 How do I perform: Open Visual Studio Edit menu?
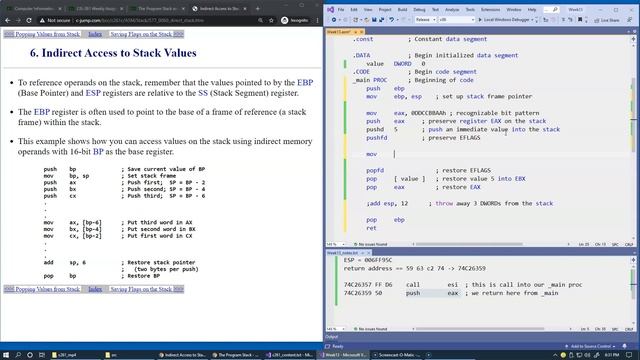point(354,9)
